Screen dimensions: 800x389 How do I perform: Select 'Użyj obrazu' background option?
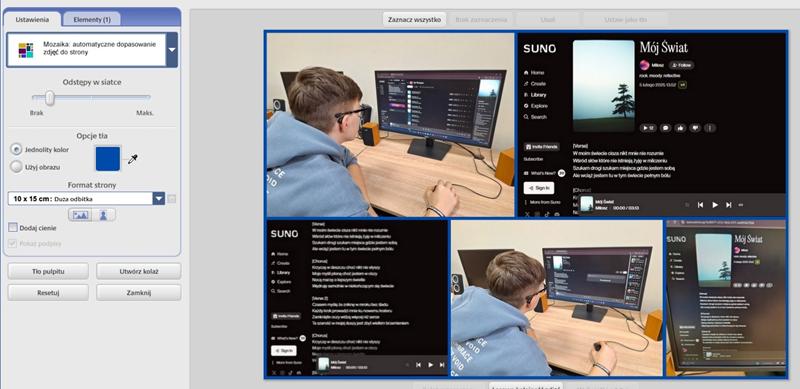click(16, 166)
